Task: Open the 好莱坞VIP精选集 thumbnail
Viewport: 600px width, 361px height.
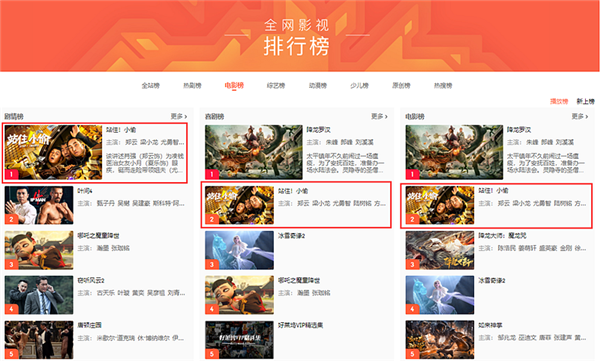Action: coord(239,340)
